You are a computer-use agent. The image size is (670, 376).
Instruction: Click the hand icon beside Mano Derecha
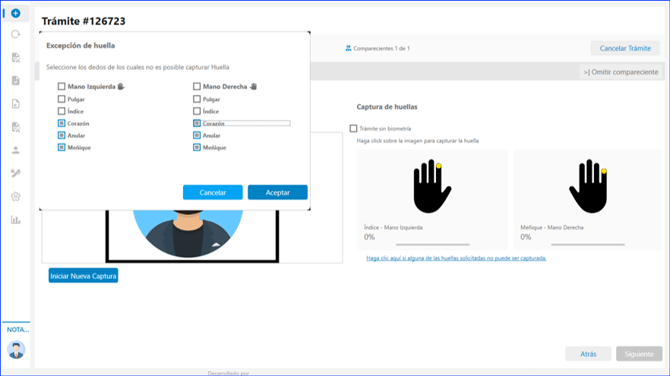pyautogui.click(x=253, y=86)
